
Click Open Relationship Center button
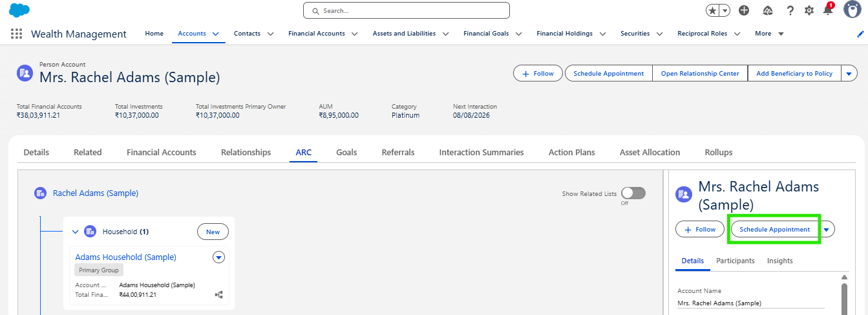pyautogui.click(x=699, y=74)
